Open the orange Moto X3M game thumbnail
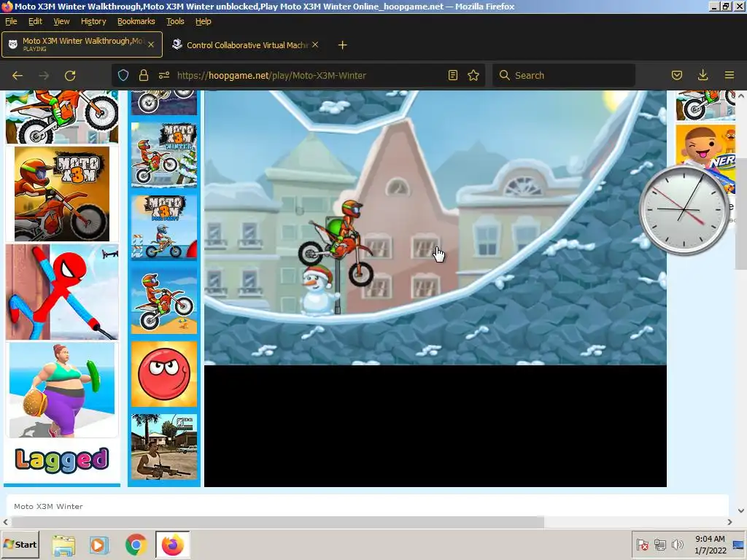The image size is (747, 560). (62, 193)
